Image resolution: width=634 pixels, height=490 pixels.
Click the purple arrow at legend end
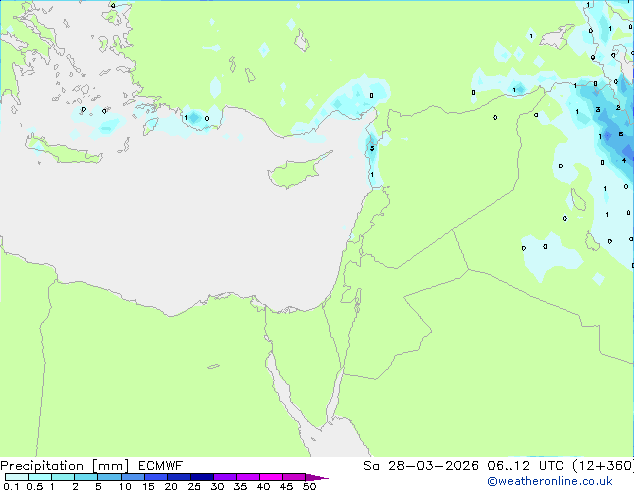click(x=317, y=477)
